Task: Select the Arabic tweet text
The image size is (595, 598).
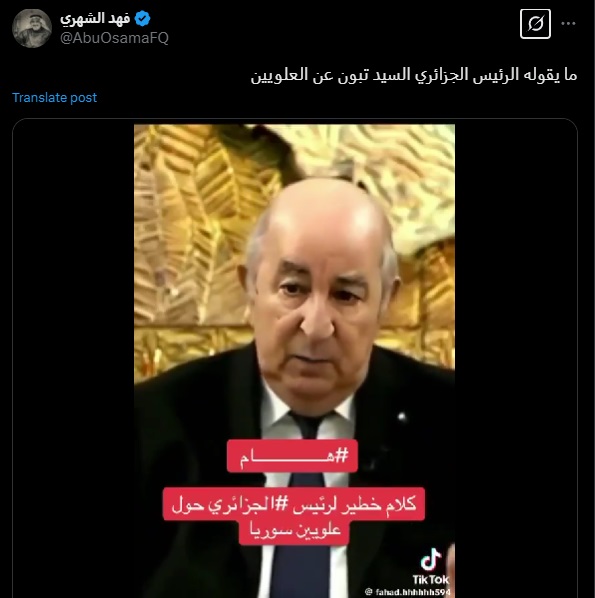Action: [414, 75]
